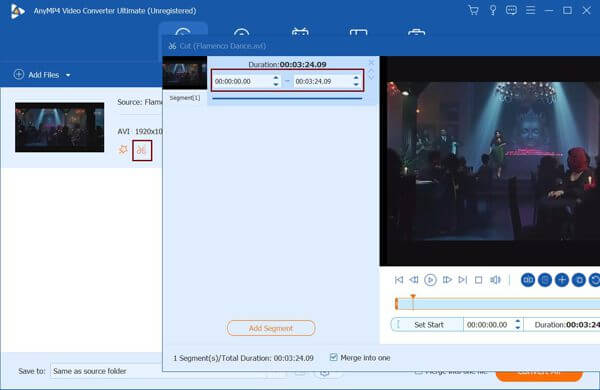The image size is (600, 390).
Task: Click the Source file name text
Action: pyautogui.click(x=140, y=102)
